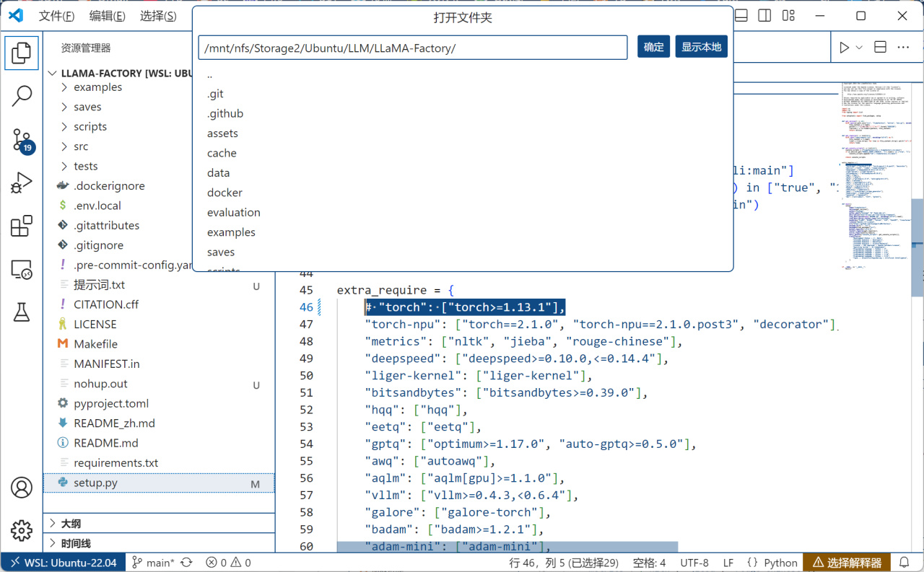Open the Extensions view
Viewport: 924px width, 572px height.
tap(22, 226)
